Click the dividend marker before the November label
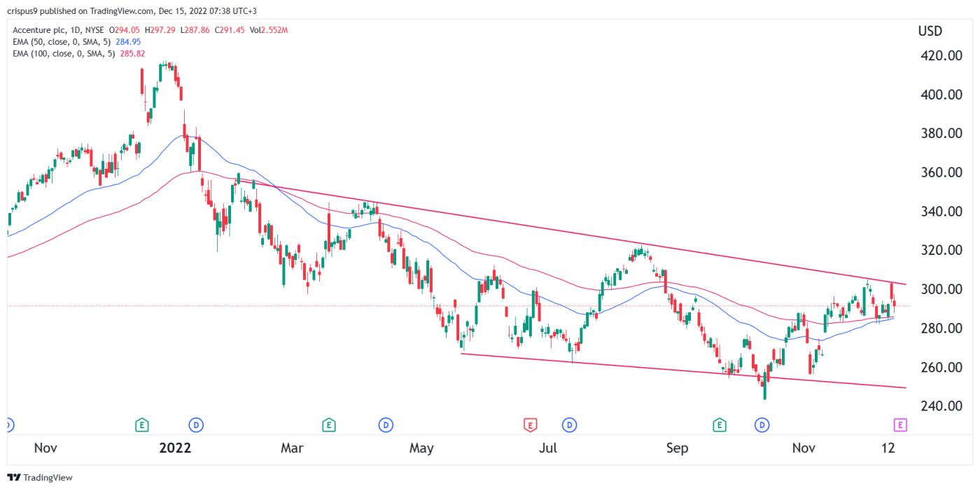Image resolution: width=980 pixels, height=489 pixels. pyautogui.click(x=762, y=424)
